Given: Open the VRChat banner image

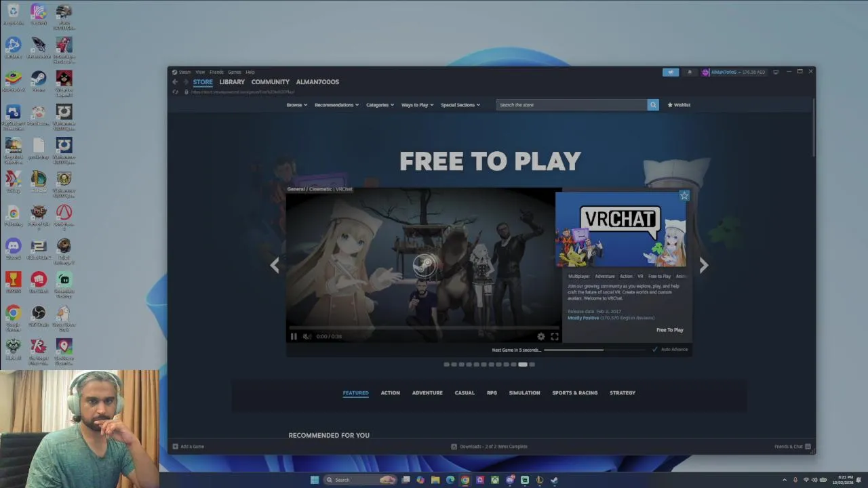Looking at the screenshot, I should tap(620, 229).
